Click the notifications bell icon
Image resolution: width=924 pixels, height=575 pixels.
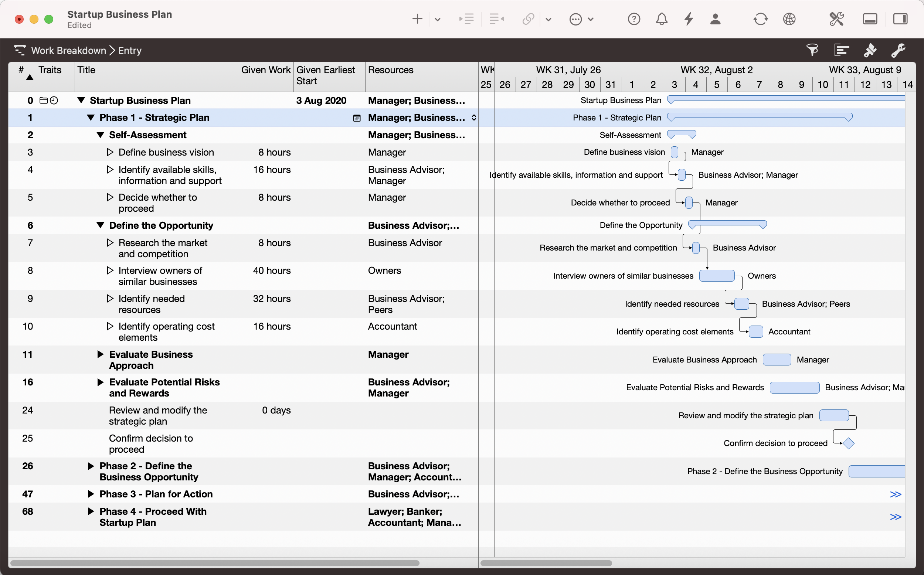[661, 18]
